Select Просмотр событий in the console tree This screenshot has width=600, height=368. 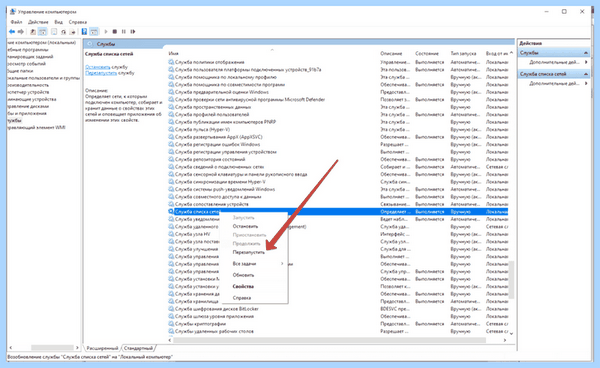click(26, 64)
